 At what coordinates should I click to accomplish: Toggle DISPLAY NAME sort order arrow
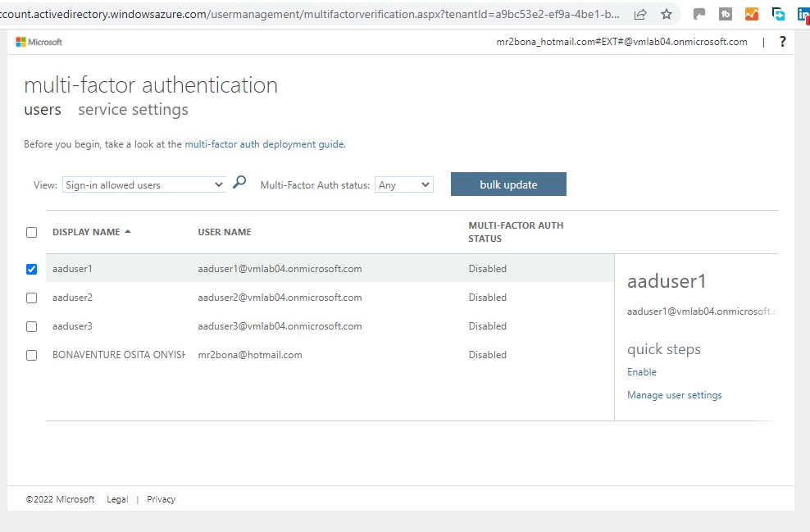click(130, 231)
